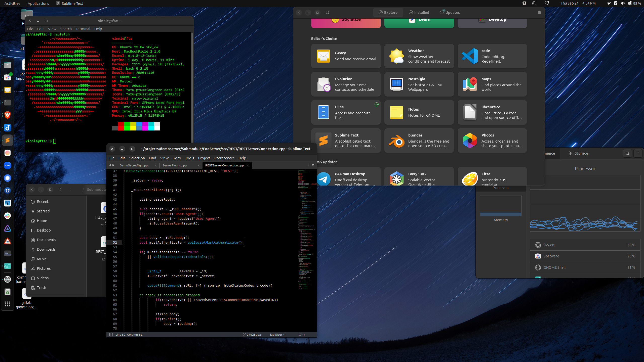This screenshot has width=644, height=362.
Task: Open Boxy SVG app card
Action: pyautogui.click(x=419, y=176)
